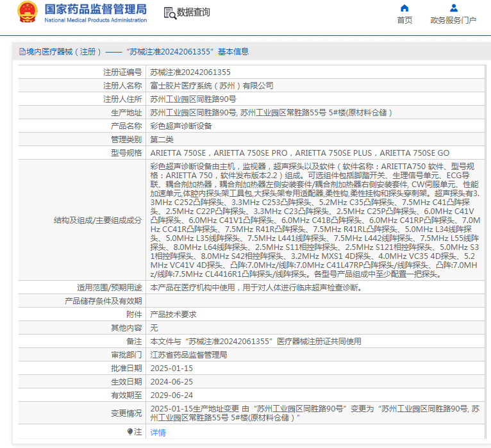Image resolution: width=491 pixels, height=448 pixels.
Task: Click the 生效日期 label
Action: tap(126, 382)
